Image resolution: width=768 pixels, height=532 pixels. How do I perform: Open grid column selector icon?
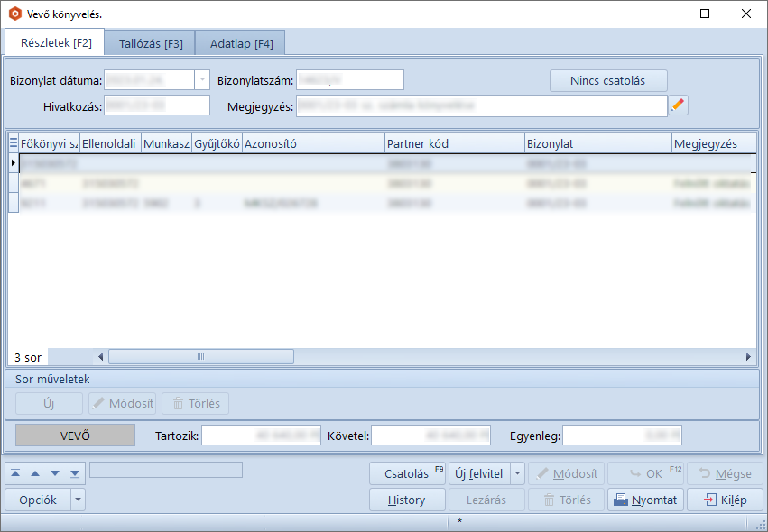[14, 143]
